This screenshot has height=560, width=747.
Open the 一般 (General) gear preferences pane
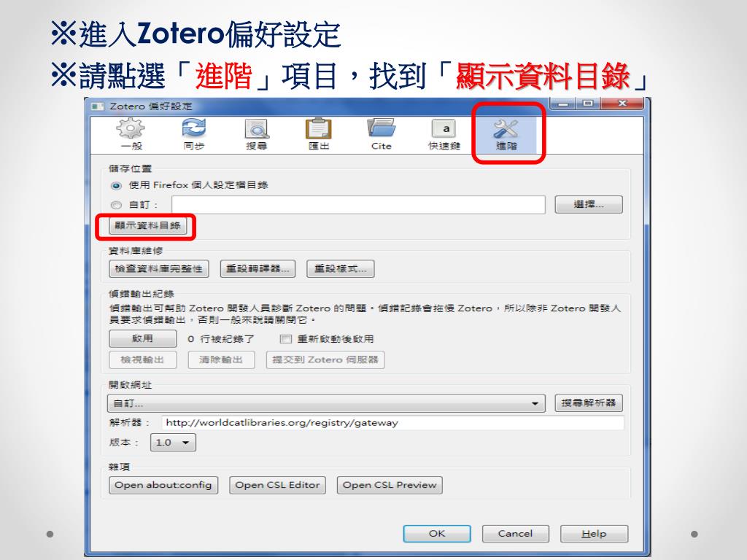point(131,134)
